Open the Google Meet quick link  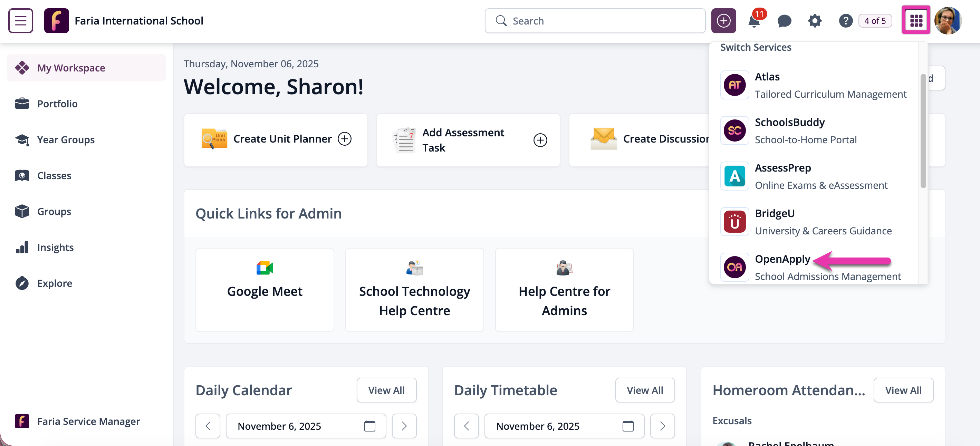coord(265,290)
